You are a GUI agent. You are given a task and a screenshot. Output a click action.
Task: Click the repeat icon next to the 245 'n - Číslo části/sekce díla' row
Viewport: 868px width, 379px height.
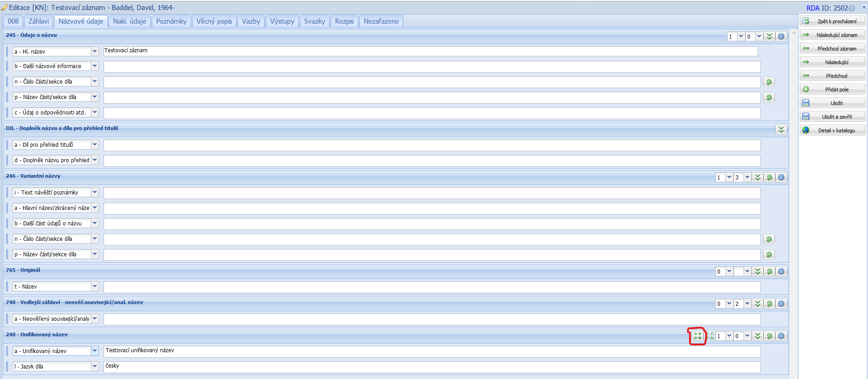click(x=769, y=82)
